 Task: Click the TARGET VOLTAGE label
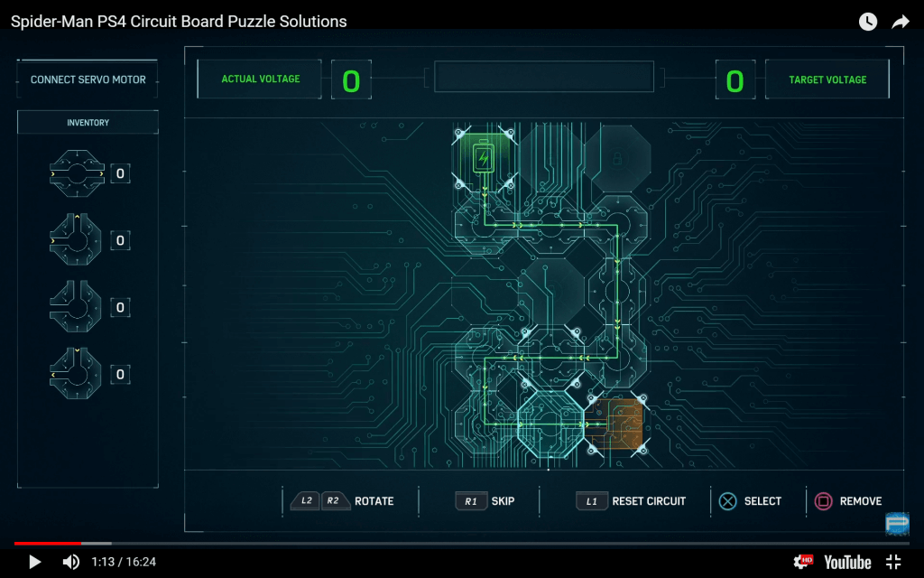coord(827,79)
